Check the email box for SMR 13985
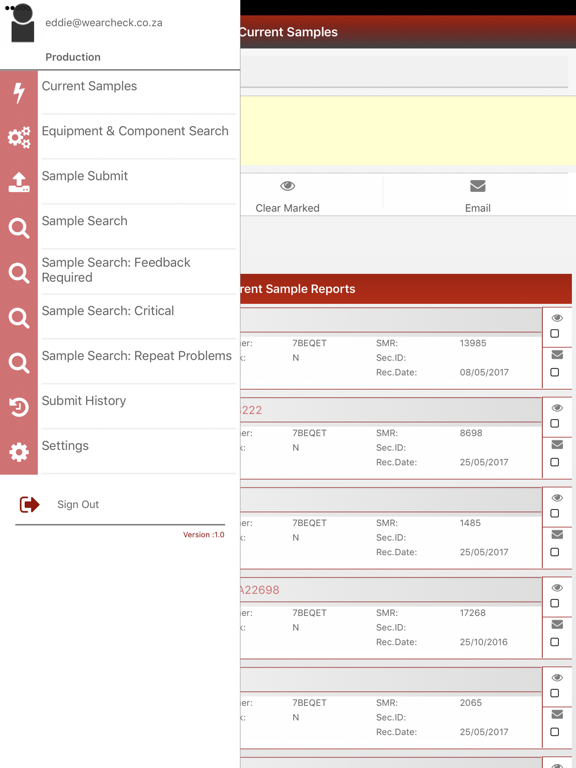The image size is (576, 768). (554, 372)
